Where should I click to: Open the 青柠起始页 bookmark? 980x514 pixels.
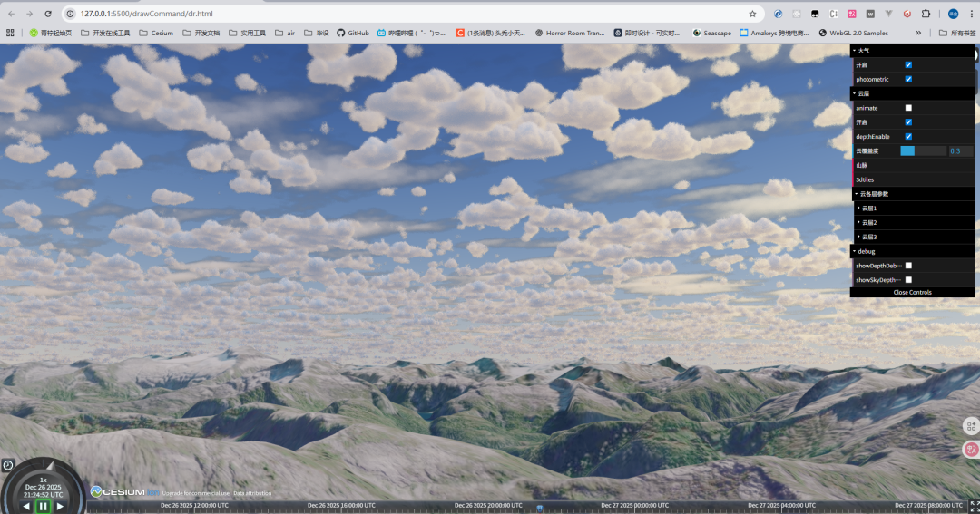pyautogui.click(x=51, y=33)
